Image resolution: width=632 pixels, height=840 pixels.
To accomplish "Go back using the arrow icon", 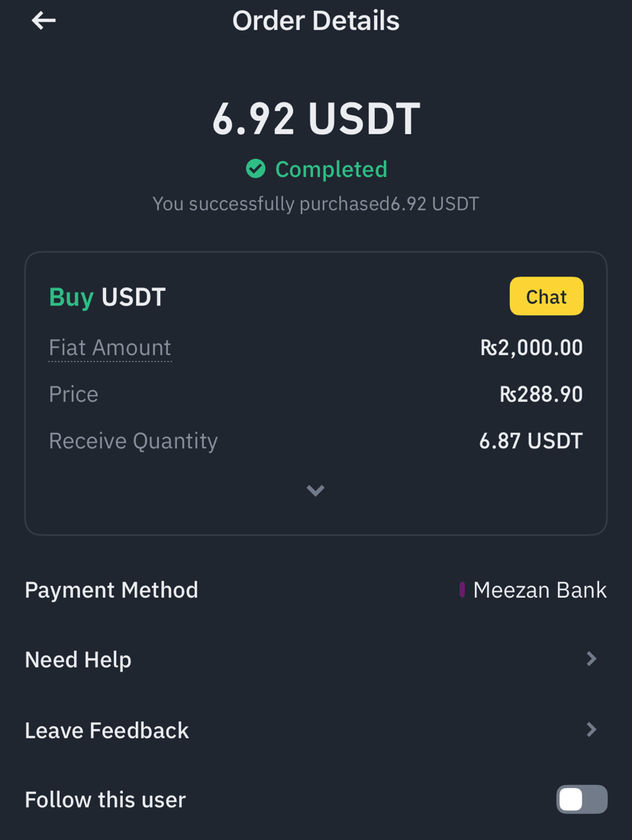I will point(44,21).
